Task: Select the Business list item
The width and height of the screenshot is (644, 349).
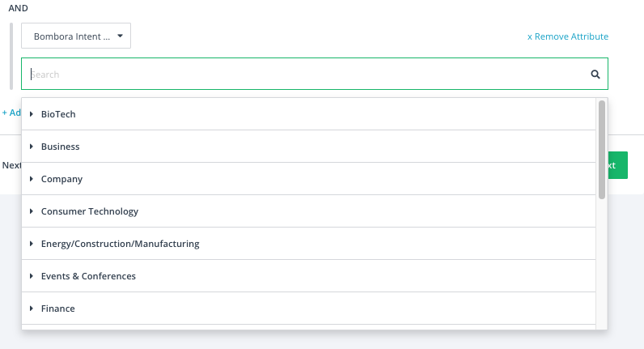Action: point(308,147)
